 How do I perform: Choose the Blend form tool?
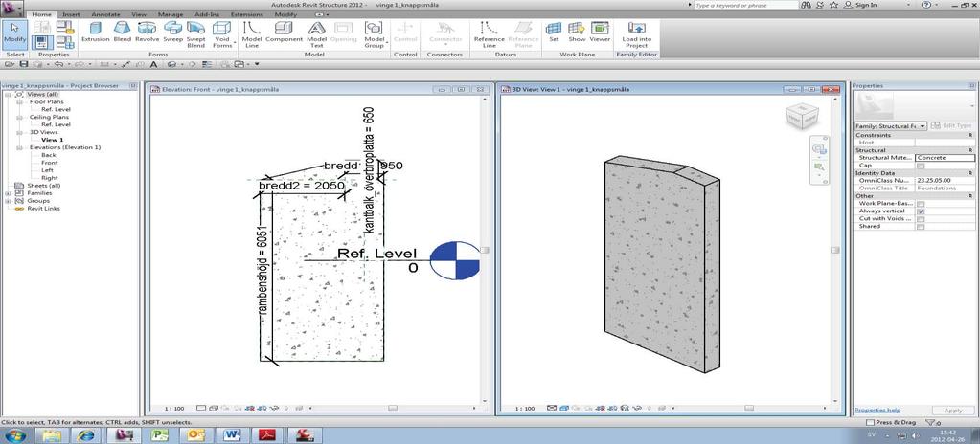point(123,33)
